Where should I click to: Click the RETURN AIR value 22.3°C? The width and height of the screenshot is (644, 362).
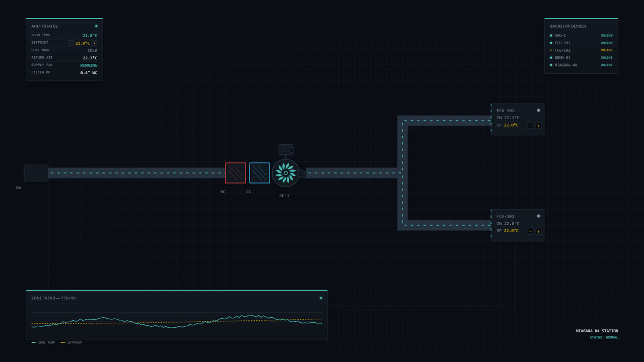90,58
